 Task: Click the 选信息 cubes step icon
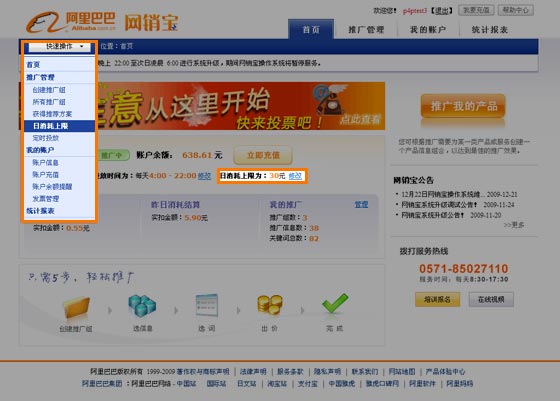pos(142,306)
